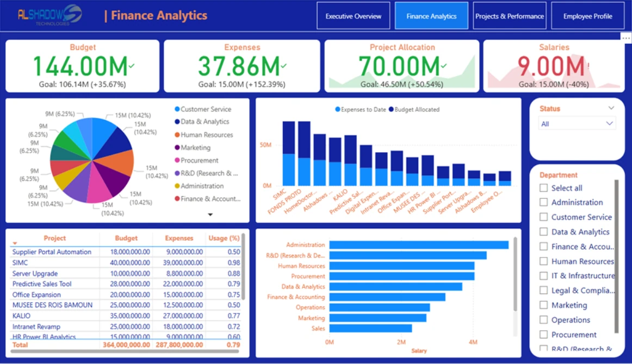Select Predictive Sales Tool row

tap(126, 284)
